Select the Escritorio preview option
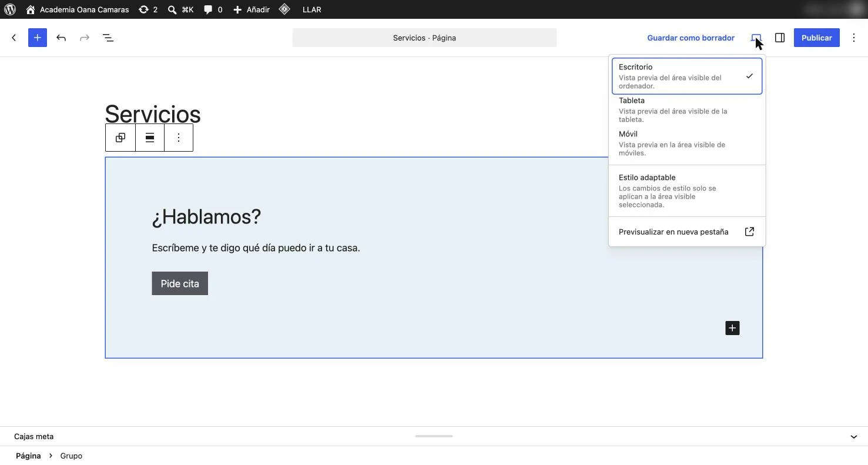 tap(687, 76)
